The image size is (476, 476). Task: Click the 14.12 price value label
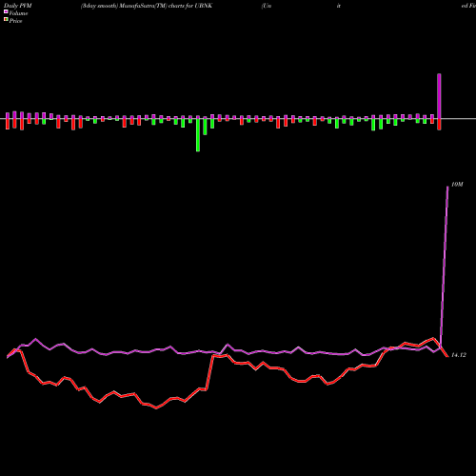pos(459,355)
